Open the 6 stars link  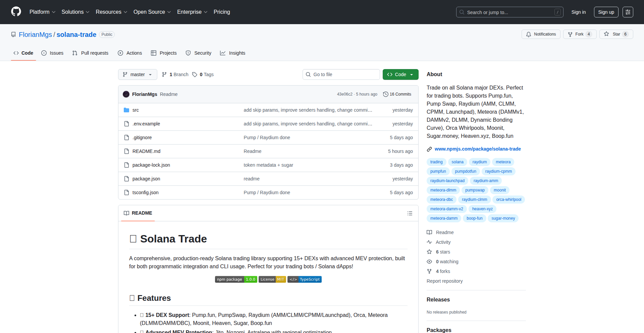(443, 252)
